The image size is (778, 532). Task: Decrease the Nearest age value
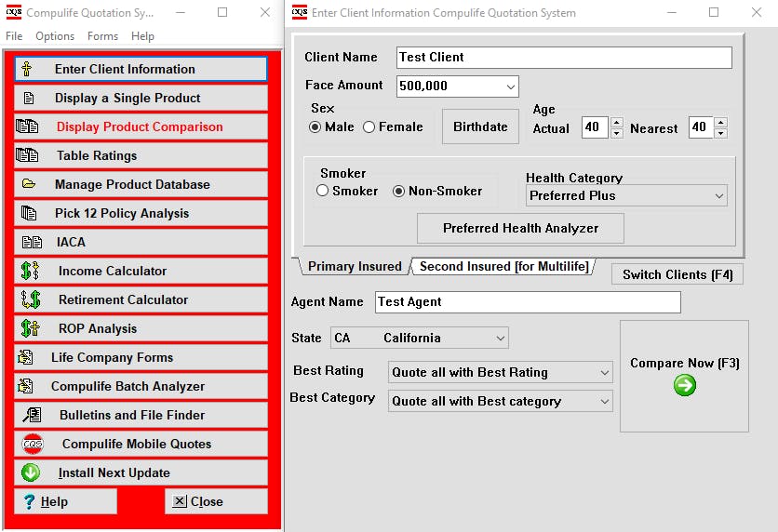coord(721,133)
